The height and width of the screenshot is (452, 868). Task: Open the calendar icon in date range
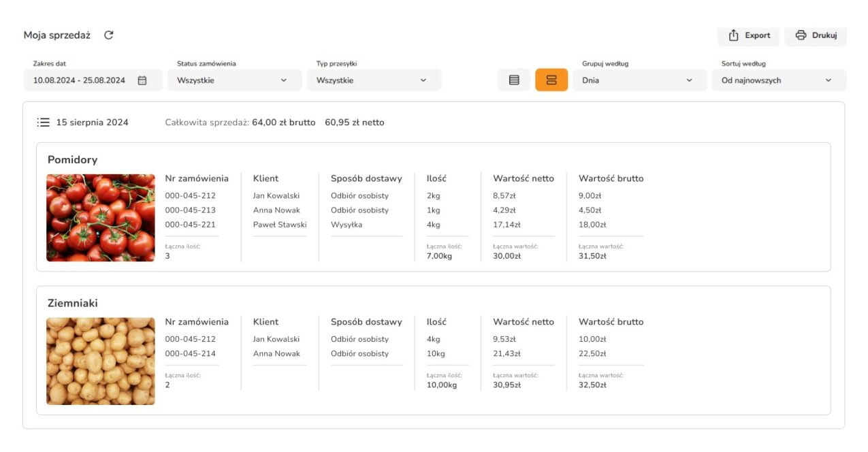pos(142,80)
